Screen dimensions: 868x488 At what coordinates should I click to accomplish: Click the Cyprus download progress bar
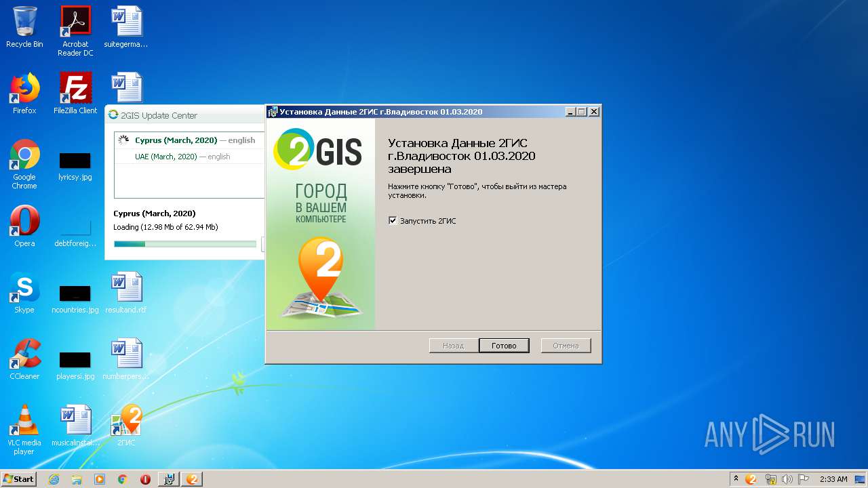pos(185,244)
